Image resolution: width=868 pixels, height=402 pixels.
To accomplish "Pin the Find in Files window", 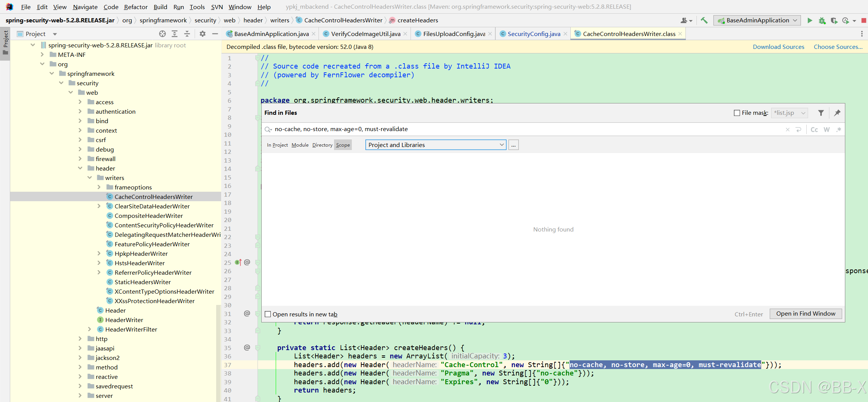I will click(837, 113).
